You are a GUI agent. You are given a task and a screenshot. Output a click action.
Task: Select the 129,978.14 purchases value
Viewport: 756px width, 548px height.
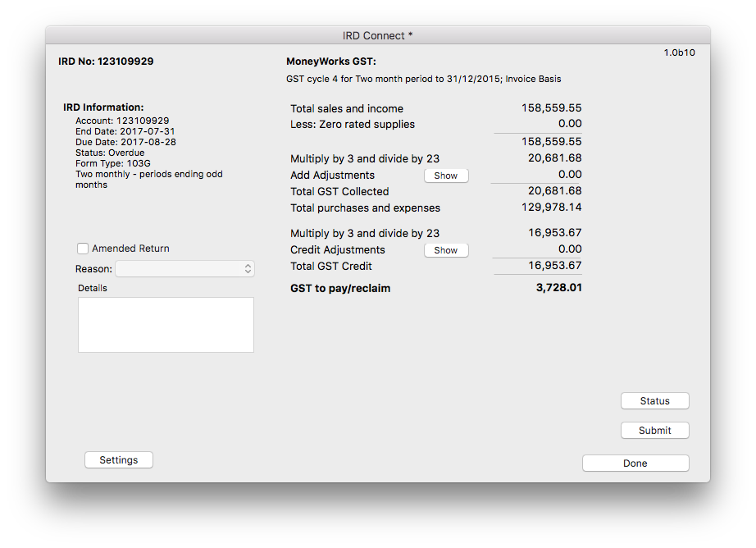click(x=552, y=207)
